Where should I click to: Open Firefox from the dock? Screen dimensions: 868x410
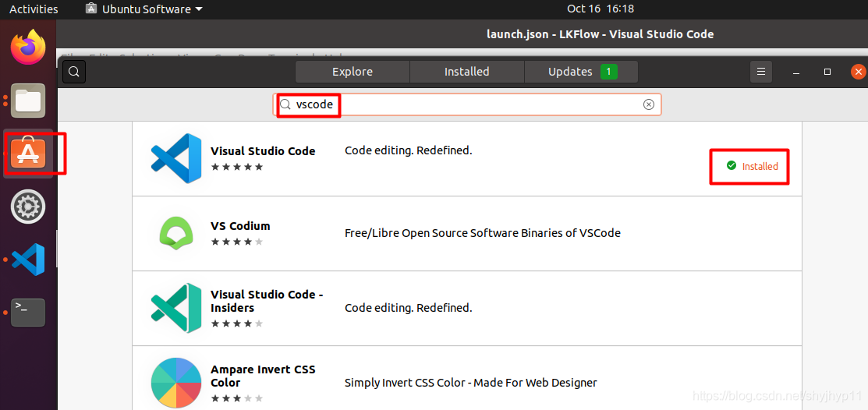click(27, 47)
